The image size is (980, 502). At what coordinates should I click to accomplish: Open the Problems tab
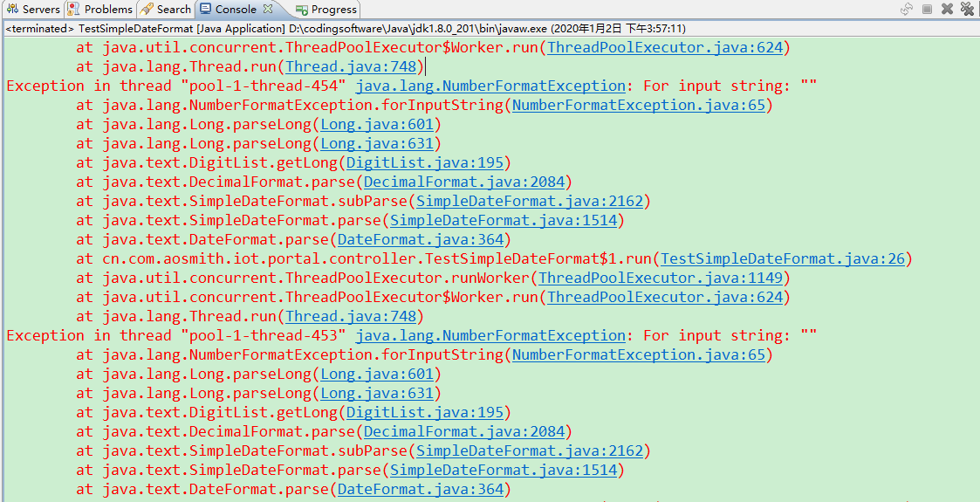[x=100, y=10]
